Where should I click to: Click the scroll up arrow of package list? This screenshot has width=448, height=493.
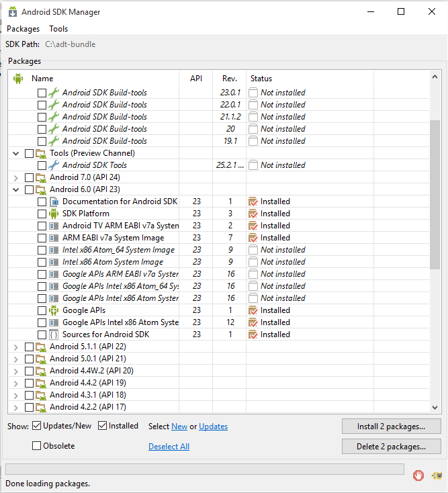435,77
